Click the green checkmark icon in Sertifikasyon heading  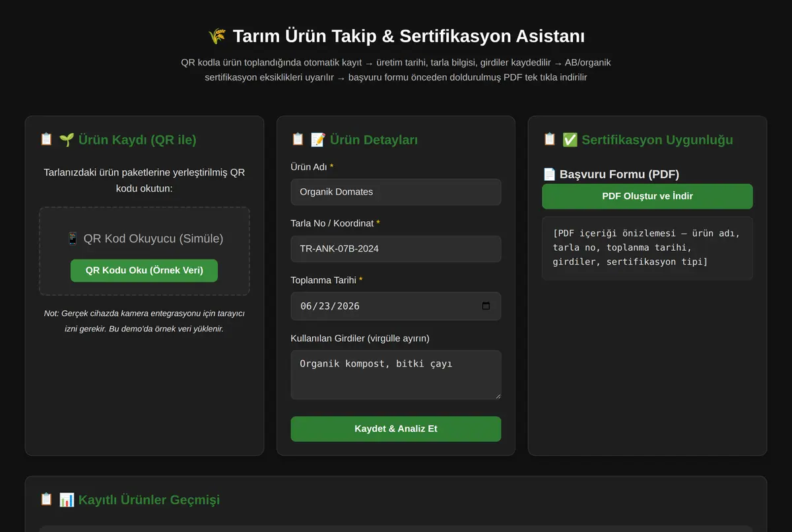coord(570,139)
